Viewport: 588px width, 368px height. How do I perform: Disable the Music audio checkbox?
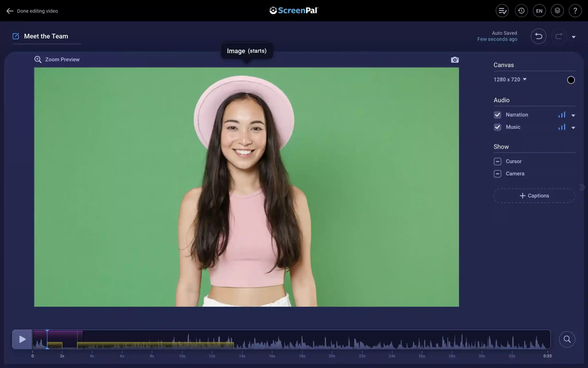pyautogui.click(x=498, y=127)
